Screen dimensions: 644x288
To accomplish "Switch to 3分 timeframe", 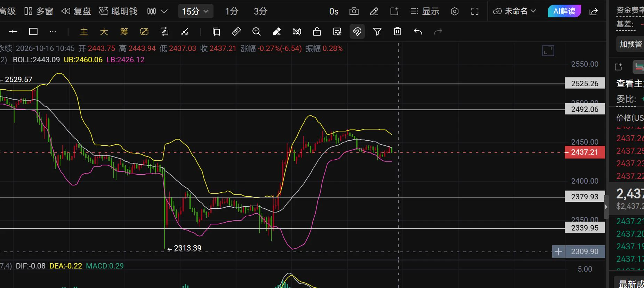I will (x=260, y=11).
